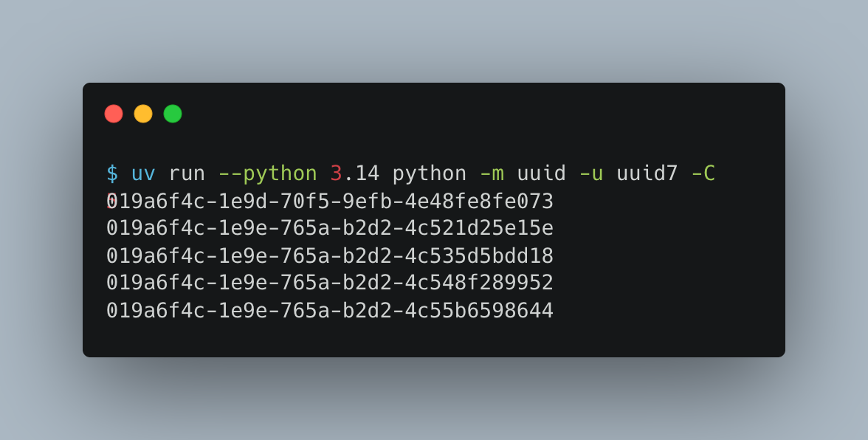Click the 'uuid' module name
The width and height of the screenshot is (868, 440).
point(541,173)
